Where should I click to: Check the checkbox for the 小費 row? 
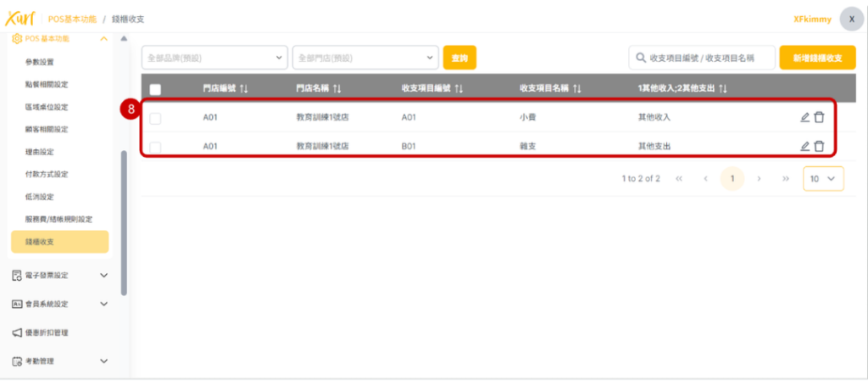pyautogui.click(x=155, y=118)
